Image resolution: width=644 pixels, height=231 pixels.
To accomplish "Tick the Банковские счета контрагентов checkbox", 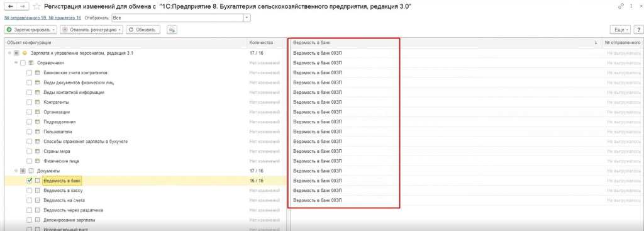I will pos(29,73).
